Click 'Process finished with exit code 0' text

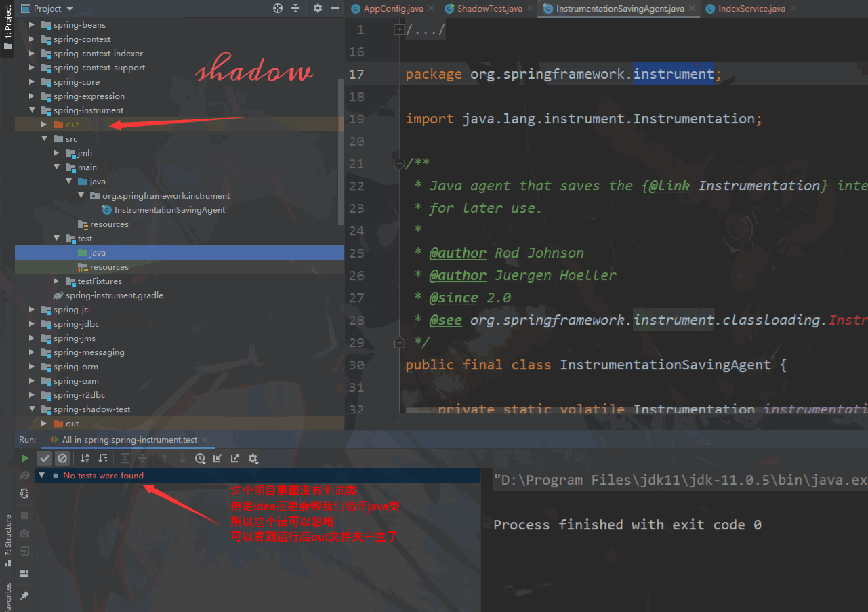click(627, 525)
